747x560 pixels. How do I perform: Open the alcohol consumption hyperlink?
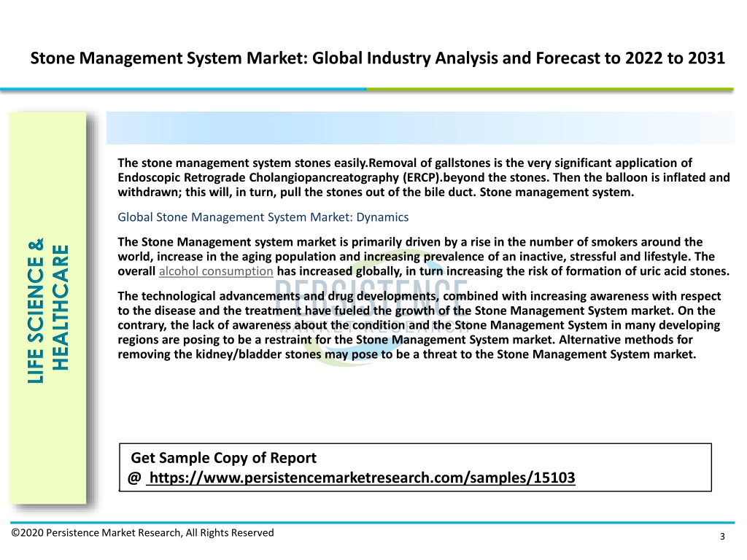point(216,271)
